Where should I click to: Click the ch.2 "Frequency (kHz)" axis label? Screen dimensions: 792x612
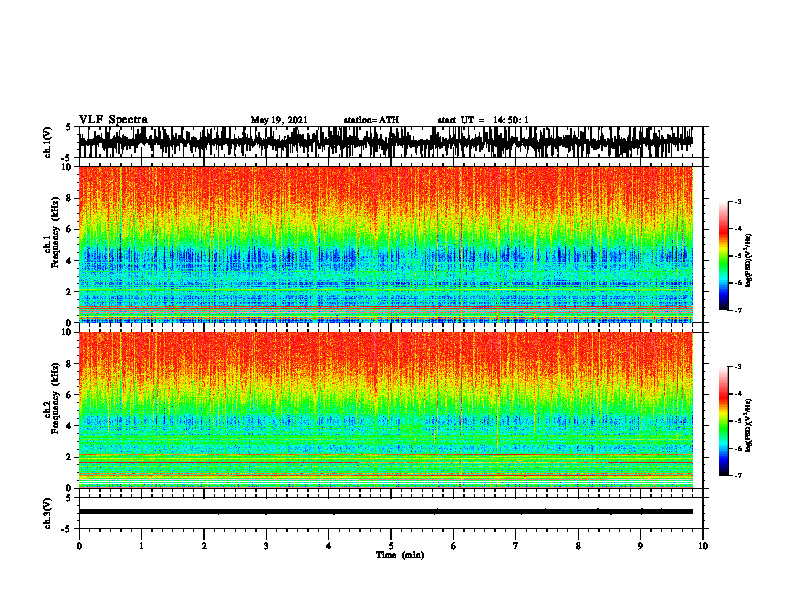click(56, 398)
